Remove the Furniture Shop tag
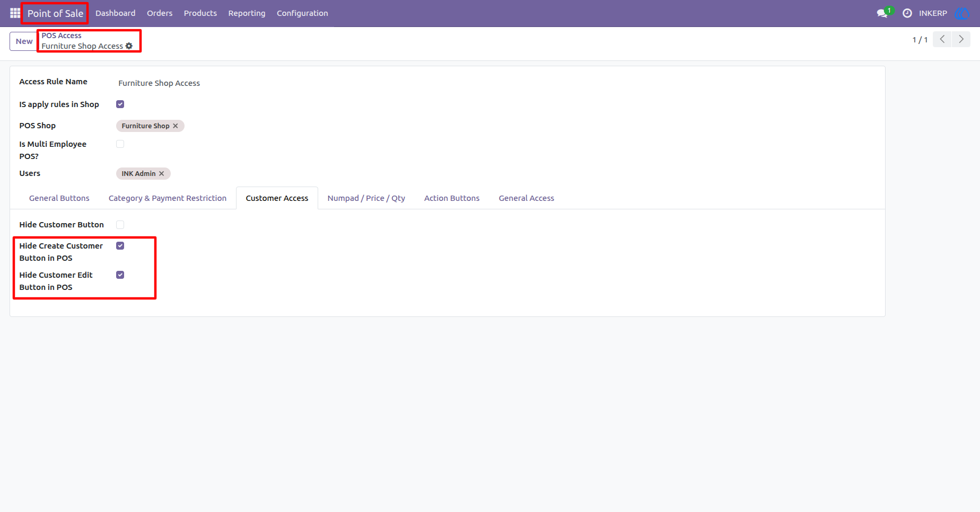 (176, 126)
